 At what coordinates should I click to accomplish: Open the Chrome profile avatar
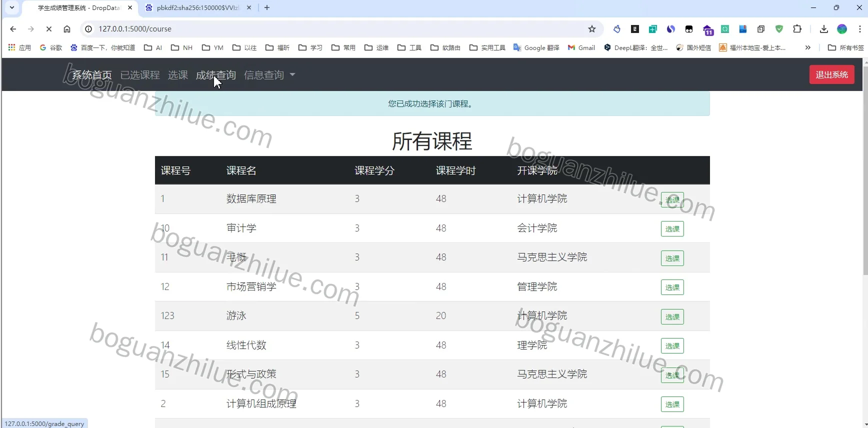[x=842, y=29]
